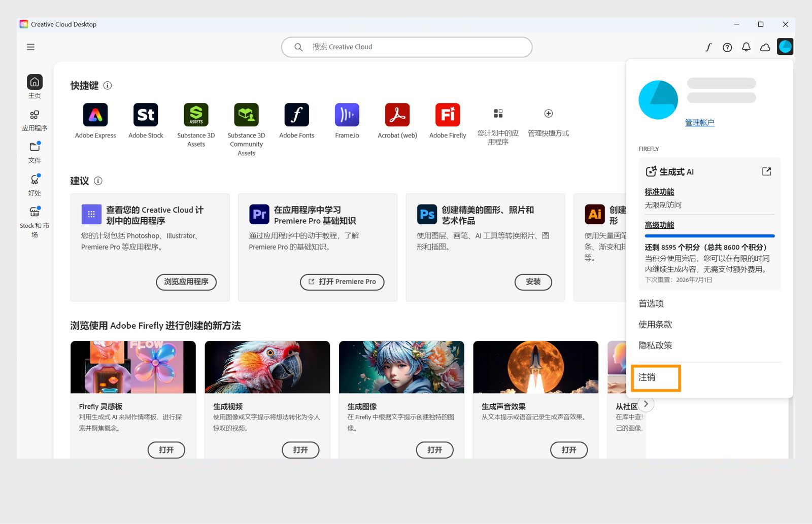Open the help question mark icon
The image size is (812, 524).
coord(727,47)
